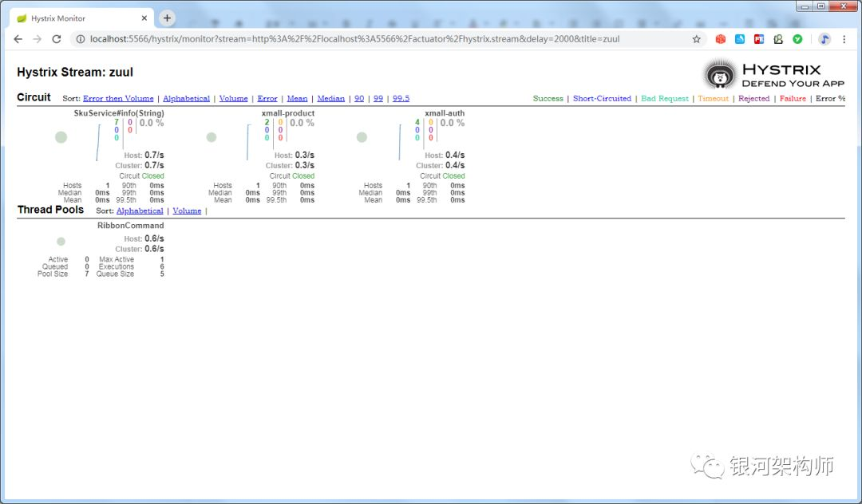Click the RibbonCommand thread pool title
862x504 pixels.
[x=130, y=225]
